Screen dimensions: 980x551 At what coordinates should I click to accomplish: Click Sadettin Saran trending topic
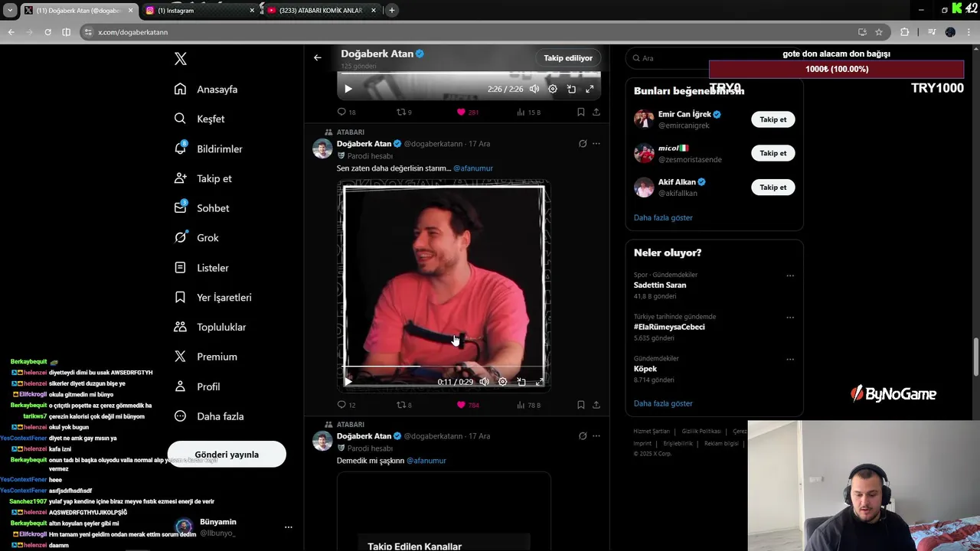pyautogui.click(x=660, y=285)
